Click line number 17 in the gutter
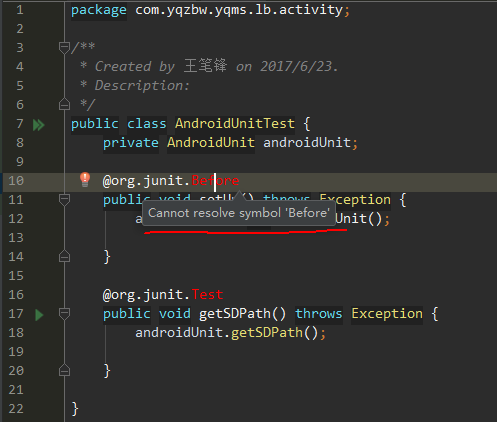Screen dimensions: 497x422 16,314
